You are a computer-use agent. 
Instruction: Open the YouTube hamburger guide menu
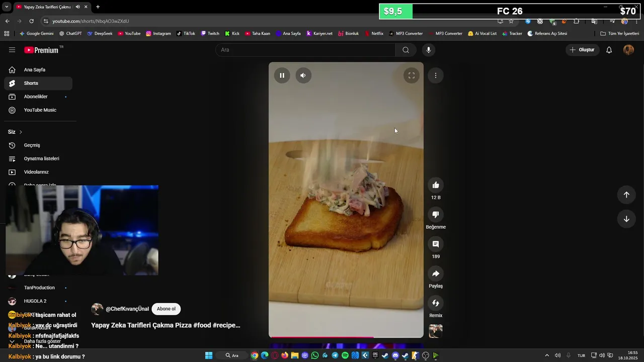click(x=12, y=50)
